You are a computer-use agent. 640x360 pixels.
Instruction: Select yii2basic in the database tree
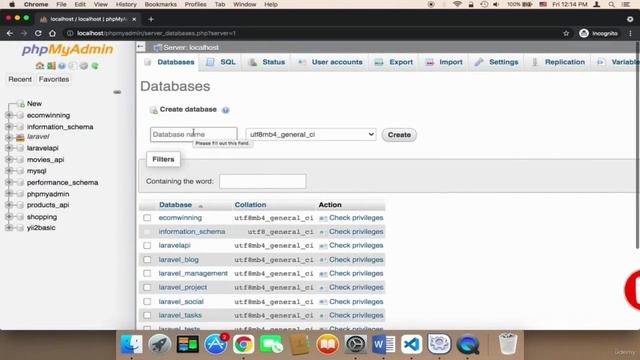[41, 228]
